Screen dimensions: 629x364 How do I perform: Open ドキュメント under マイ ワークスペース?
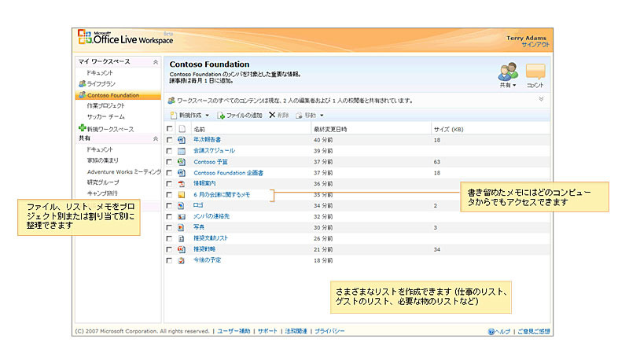tap(100, 72)
